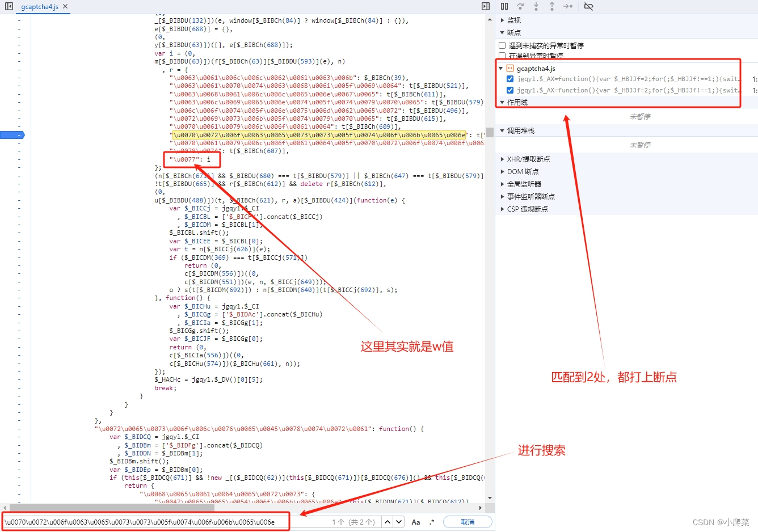Enable 在遇到异常时暂停 checkbox
The width and height of the screenshot is (758, 532).
coord(502,56)
